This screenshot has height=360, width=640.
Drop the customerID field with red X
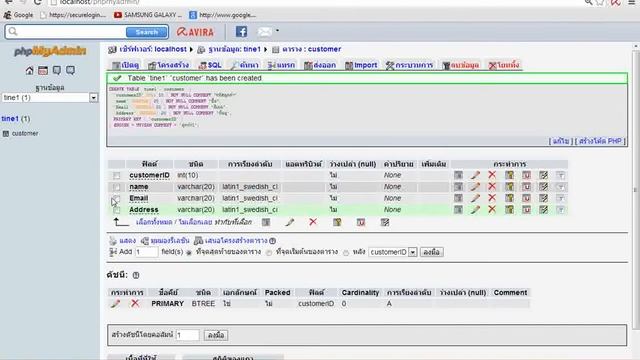[492, 175]
